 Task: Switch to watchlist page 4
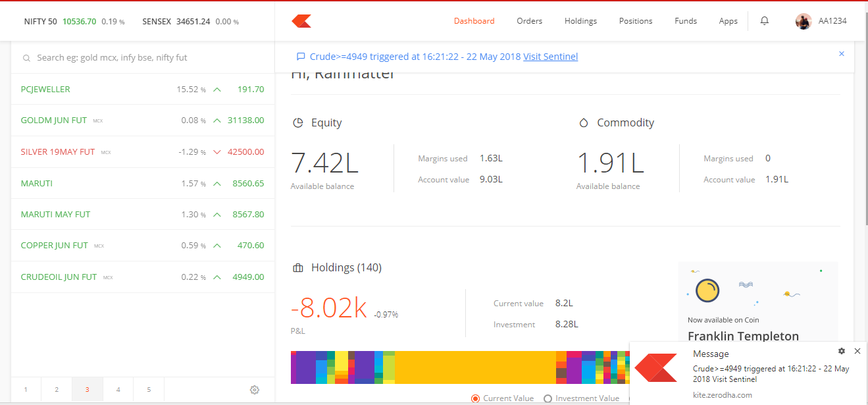coord(118,390)
